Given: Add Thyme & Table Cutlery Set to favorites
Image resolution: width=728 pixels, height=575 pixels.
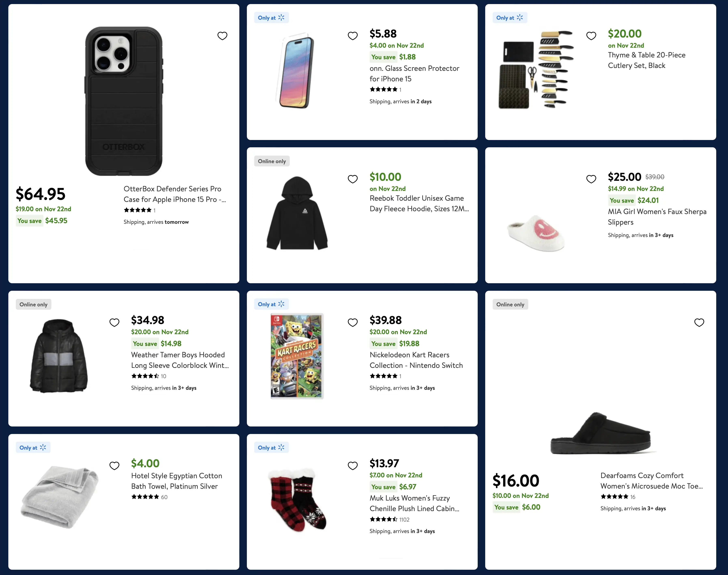Looking at the screenshot, I should pyautogui.click(x=591, y=36).
